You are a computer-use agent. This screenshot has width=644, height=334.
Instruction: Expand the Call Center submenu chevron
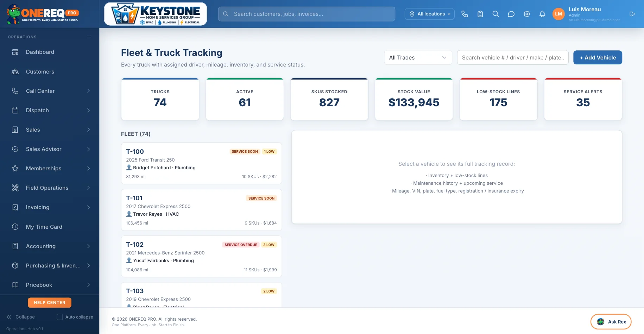(x=88, y=91)
